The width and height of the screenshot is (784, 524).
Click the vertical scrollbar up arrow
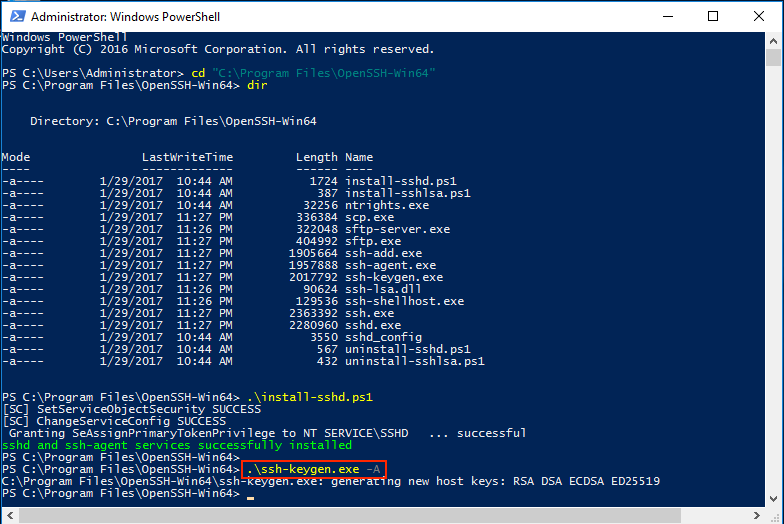coord(775,40)
